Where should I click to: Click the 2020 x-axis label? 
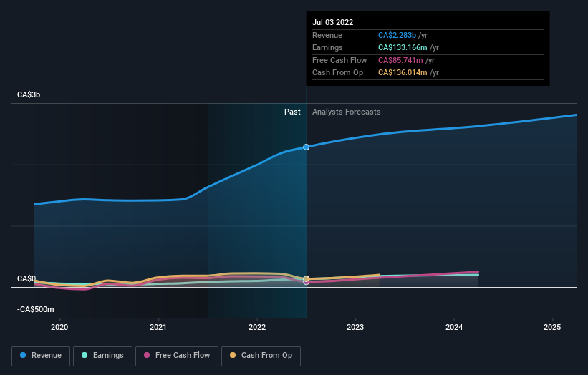click(x=59, y=328)
